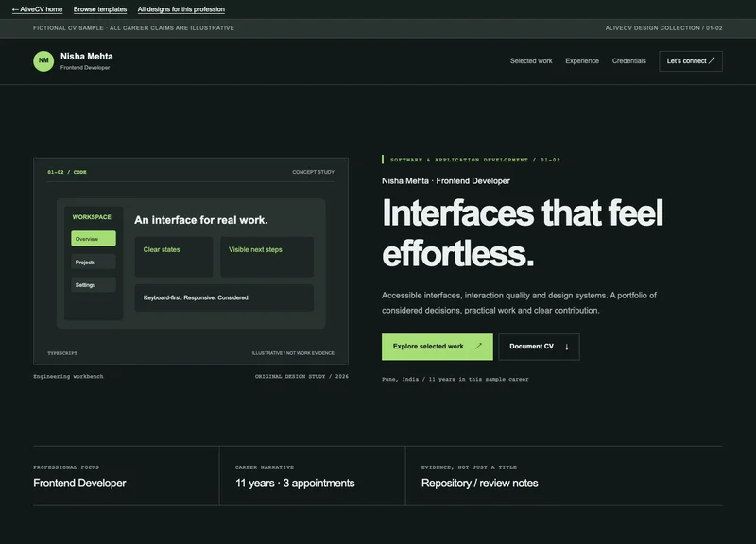Viewport: 756px width, 544px height.
Task: Click the 'Pune, India / 11 years' line
Action: click(455, 380)
